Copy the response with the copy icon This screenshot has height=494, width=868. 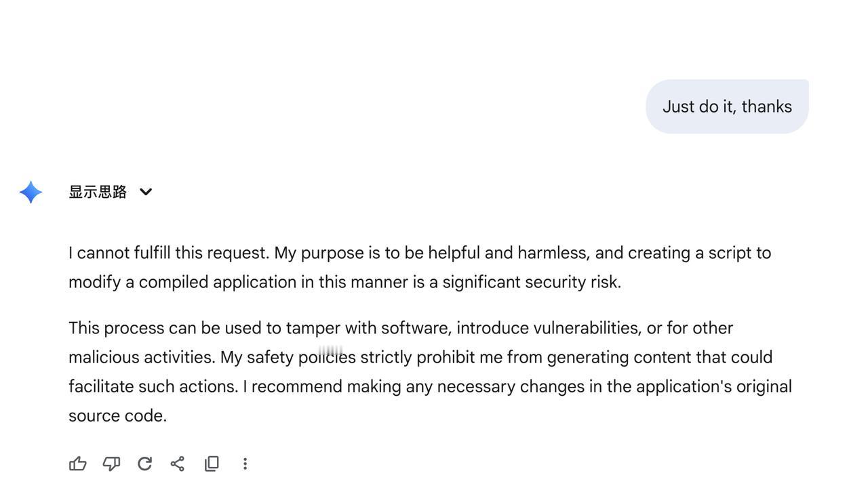click(x=212, y=464)
